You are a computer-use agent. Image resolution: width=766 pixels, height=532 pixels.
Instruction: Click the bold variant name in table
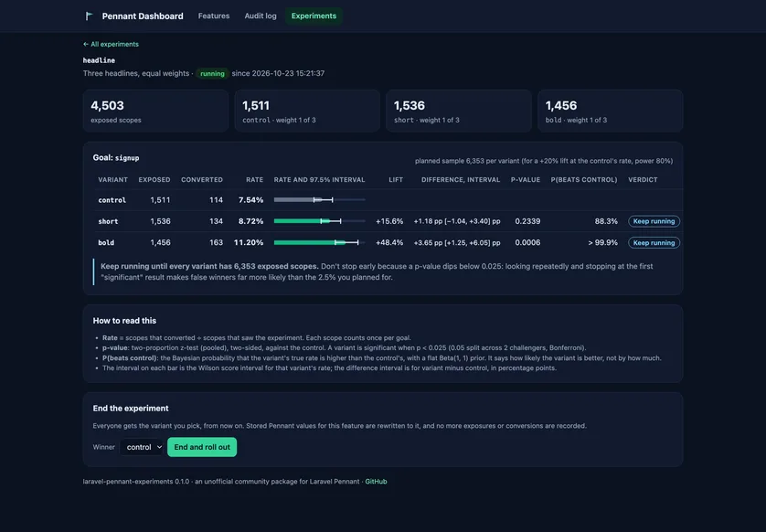coord(106,243)
